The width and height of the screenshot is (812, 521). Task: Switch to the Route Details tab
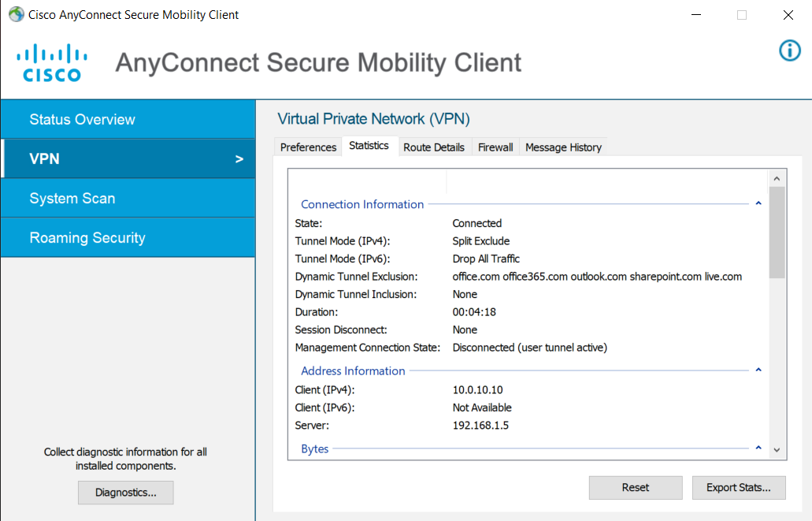(x=434, y=147)
